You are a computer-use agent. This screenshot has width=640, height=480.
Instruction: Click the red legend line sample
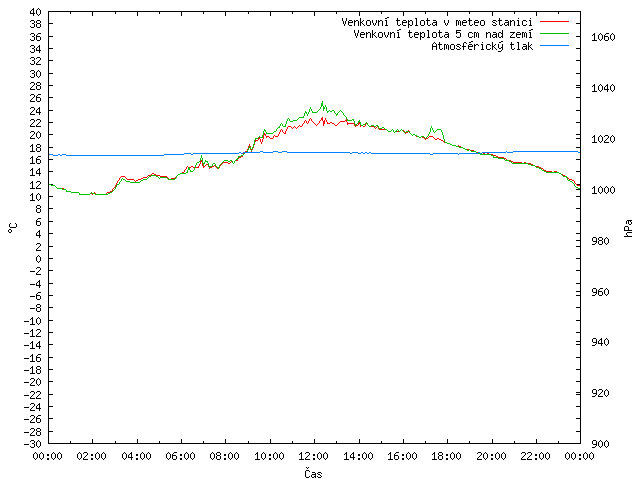554,22
